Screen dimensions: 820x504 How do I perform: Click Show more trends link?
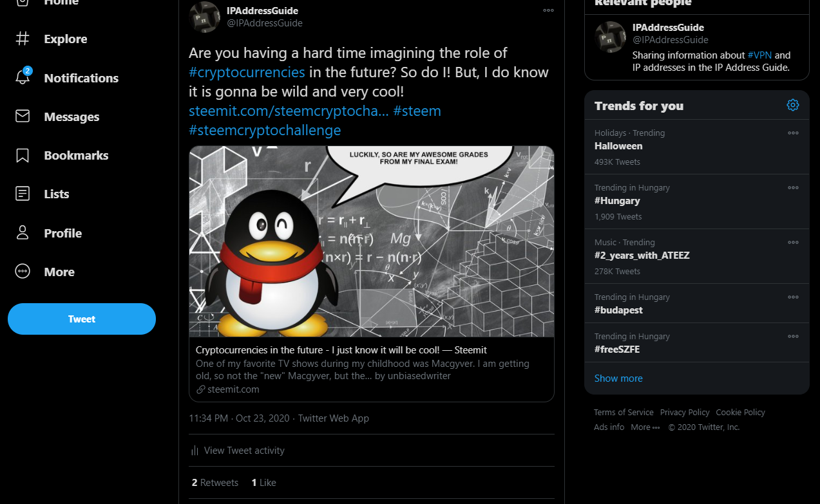click(618, 378)
